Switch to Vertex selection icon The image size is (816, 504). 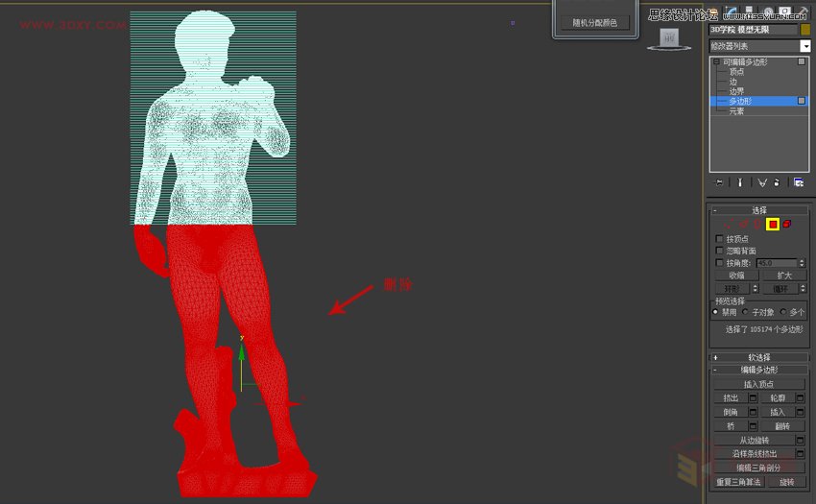pyautogui.click(x=729, y=224)
